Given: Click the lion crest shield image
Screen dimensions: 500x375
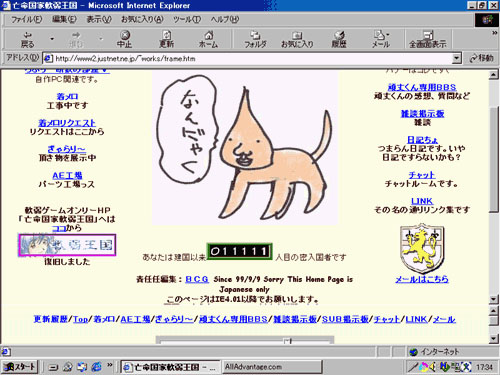Looking at the screenshot, I should tap(422, 249).
